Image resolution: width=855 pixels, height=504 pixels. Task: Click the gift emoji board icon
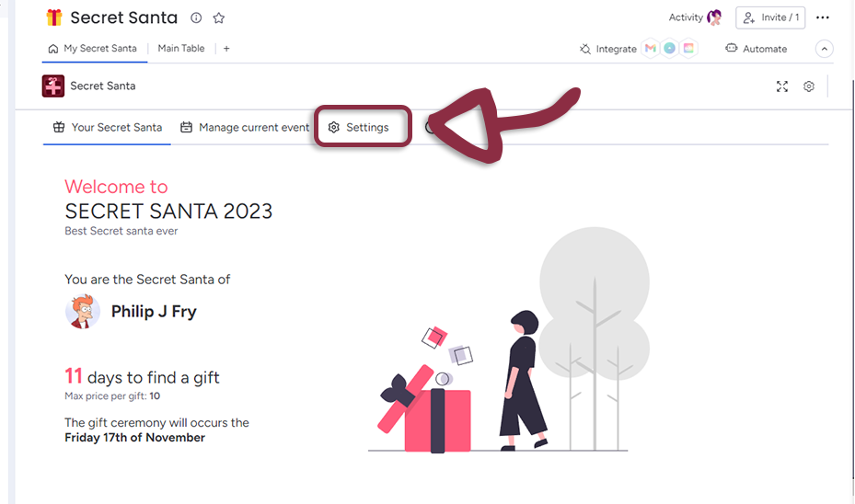point(54,17)
